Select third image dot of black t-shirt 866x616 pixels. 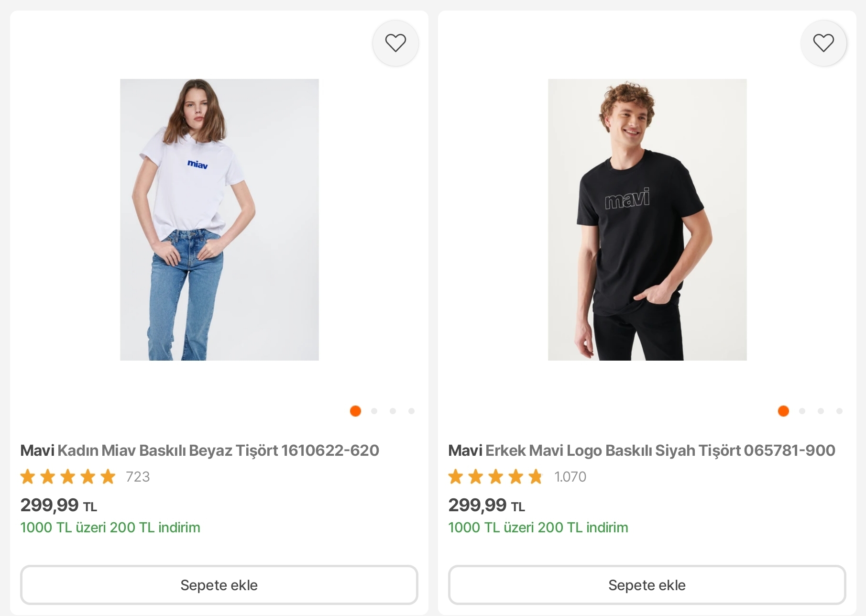[x=821, y=411]
